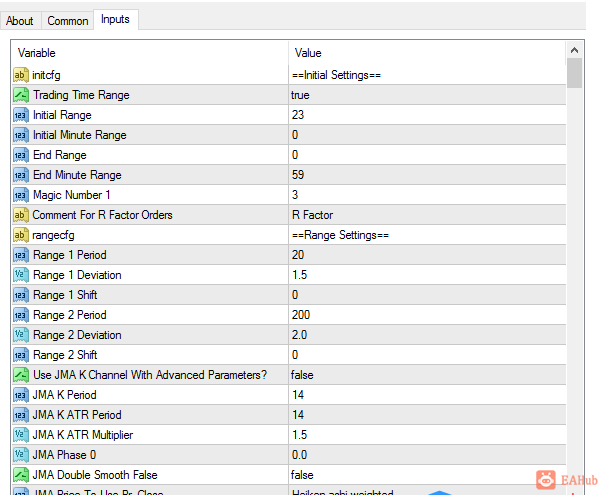Viewport: 607px width, 495px height.
Task: Click the double-type icon beside JMA Phase 0
Action: coord(21,455)
